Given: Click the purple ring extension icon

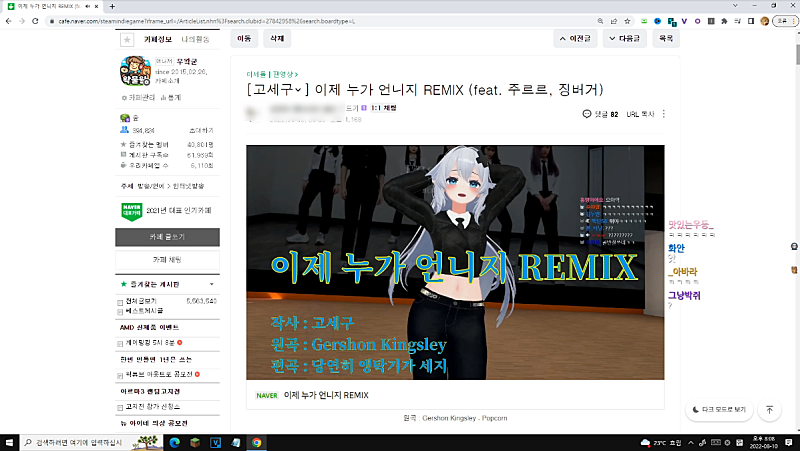Looking at the screenshot, I should point(697,21).
